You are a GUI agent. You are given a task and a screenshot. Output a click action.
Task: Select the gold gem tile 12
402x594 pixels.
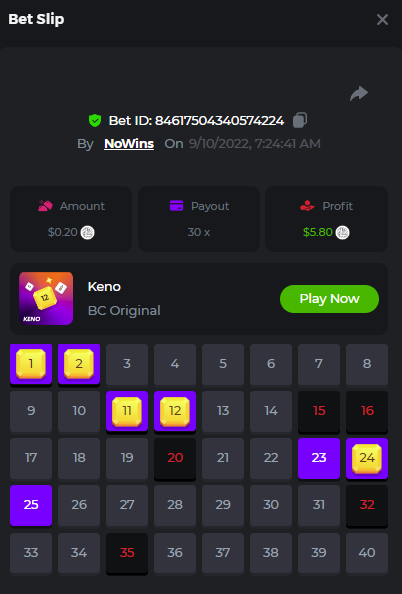tap(175, 411)
